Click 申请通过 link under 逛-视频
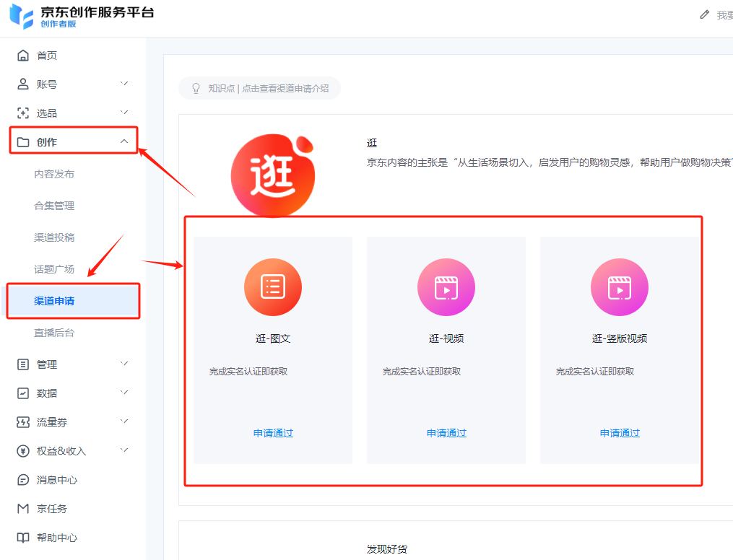The image size is (733, 560). [x=446, y=433]
